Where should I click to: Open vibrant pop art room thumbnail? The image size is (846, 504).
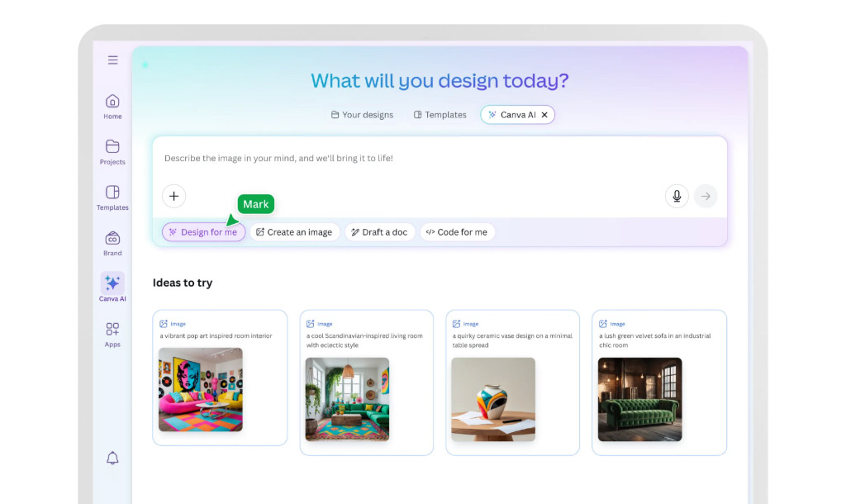click(x=201, y=390)
